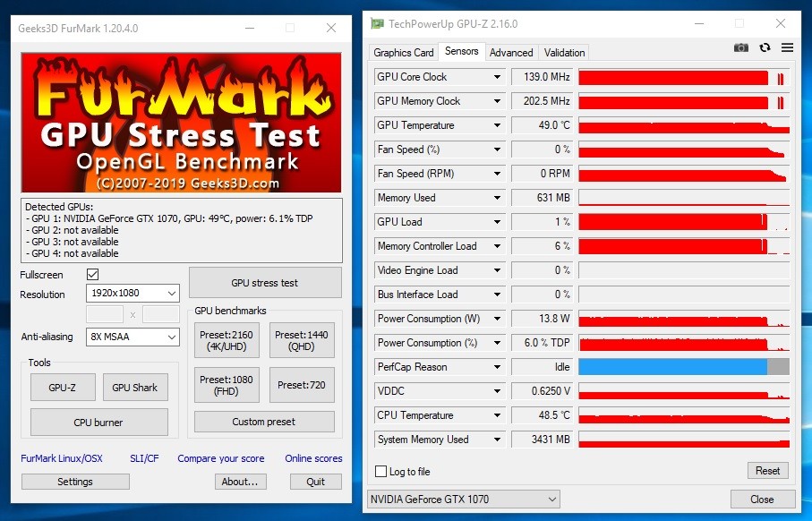Click the Close button in GPU-Z

click(x=763, y=500)
